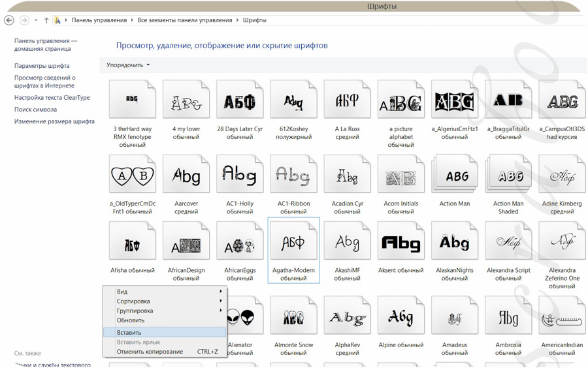
Task: Select the Alpine font icon
Action: click(401, 315)
